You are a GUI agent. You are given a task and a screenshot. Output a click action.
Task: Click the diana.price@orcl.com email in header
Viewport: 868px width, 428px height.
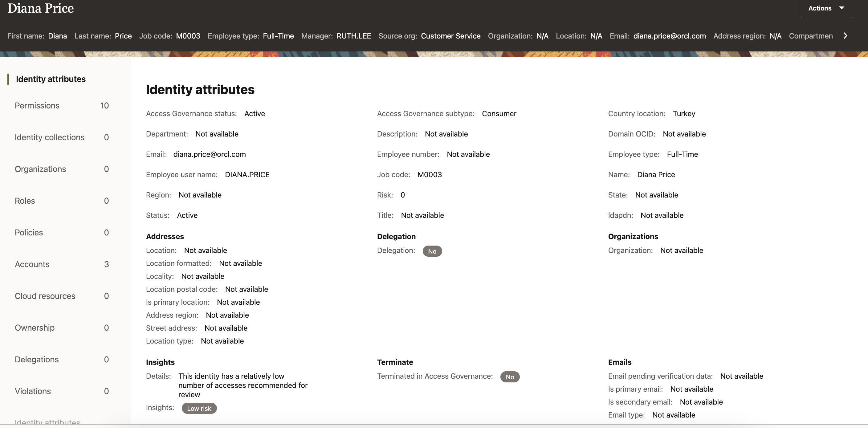(x=669, y=36)
